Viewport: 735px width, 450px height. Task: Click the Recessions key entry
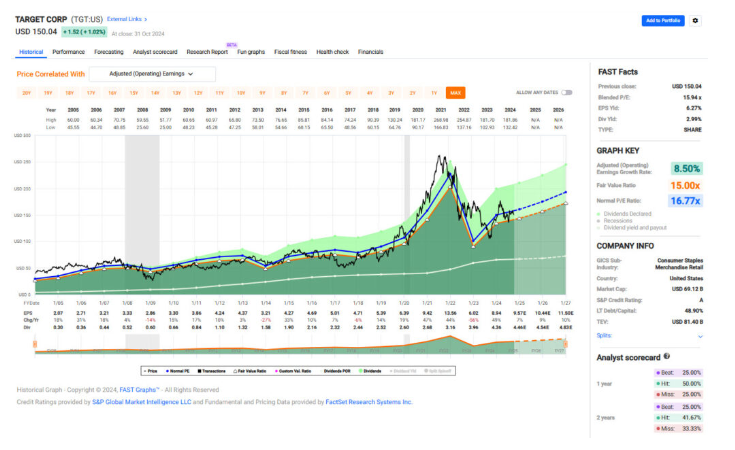pos(615,220)
